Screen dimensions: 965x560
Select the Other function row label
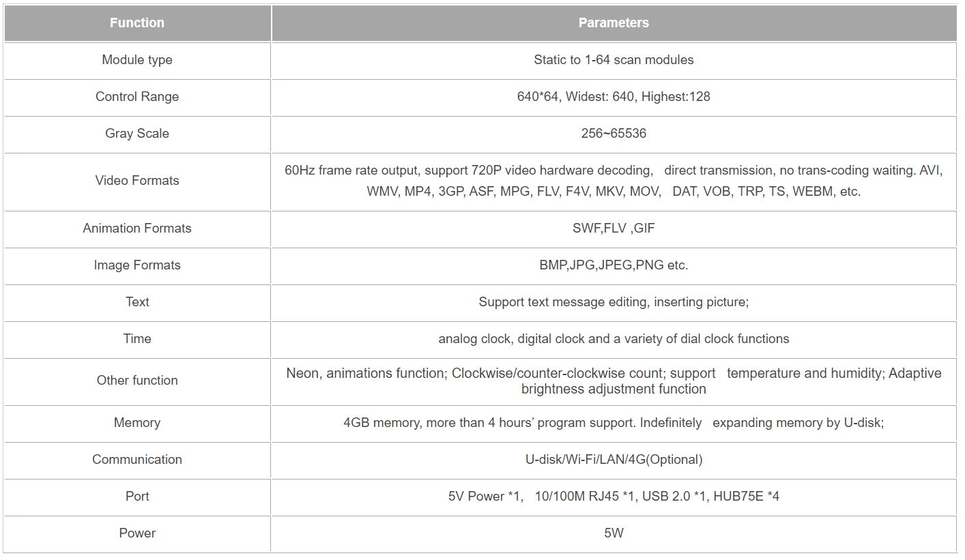click(x=137, y=381)
